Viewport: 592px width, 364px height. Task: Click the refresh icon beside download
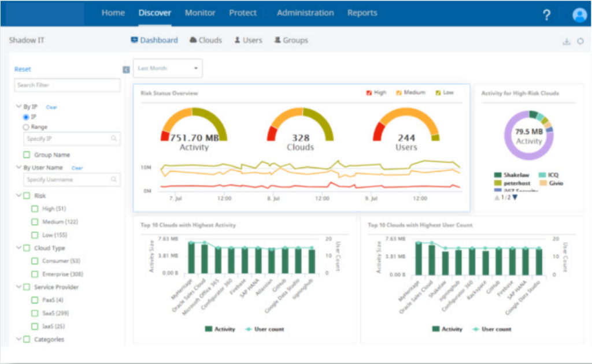click(x=580, y=41)
